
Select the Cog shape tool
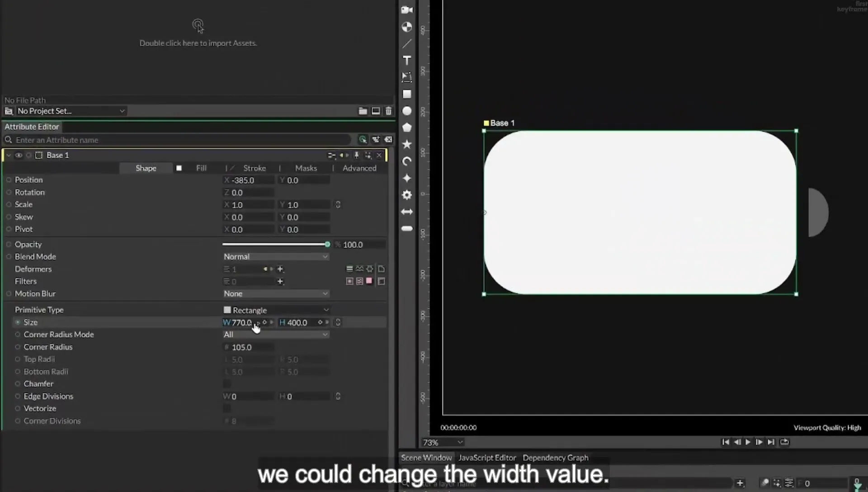tap(407, 195)
